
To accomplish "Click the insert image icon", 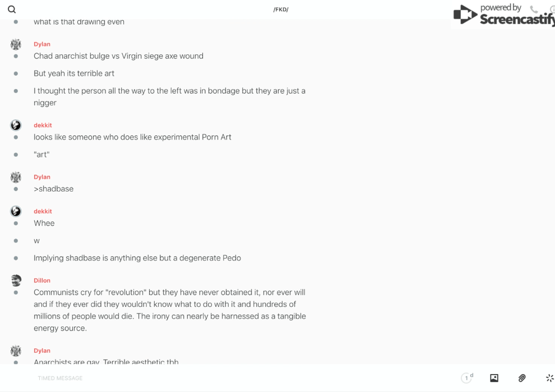I will [494, 378].
